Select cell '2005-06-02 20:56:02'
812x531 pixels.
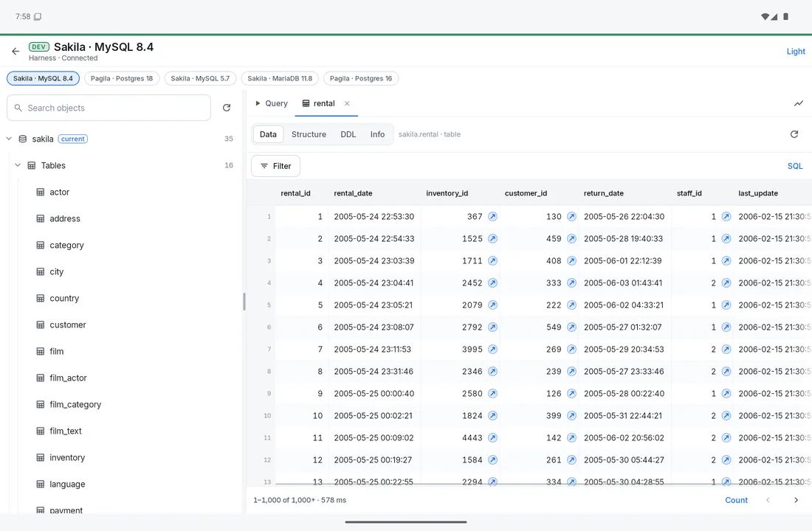coord(624,438)
